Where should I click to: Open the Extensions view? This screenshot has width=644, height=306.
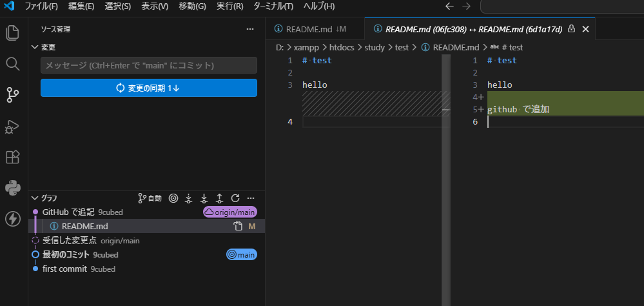pos(12,157)
